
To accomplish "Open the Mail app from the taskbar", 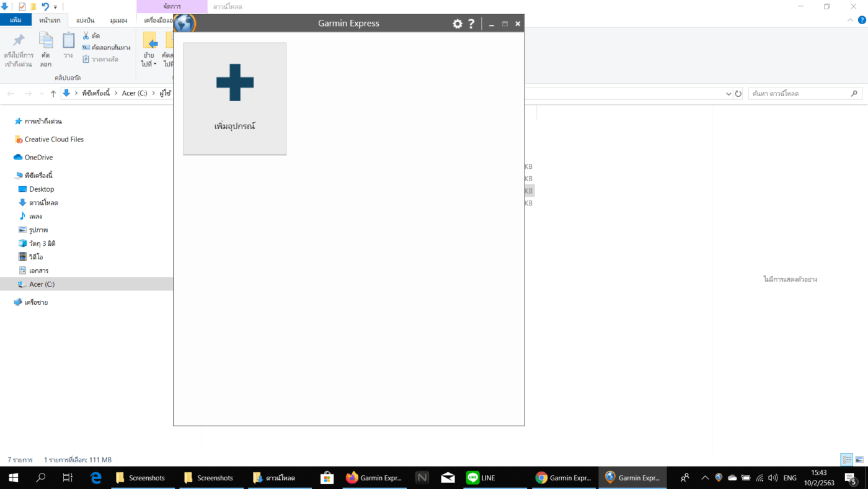I will (x=448, y=478).
